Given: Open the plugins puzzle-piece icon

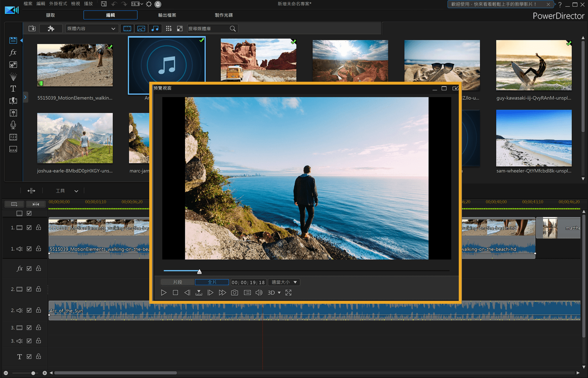Looking at the screenshot, I should pos(51,29).
